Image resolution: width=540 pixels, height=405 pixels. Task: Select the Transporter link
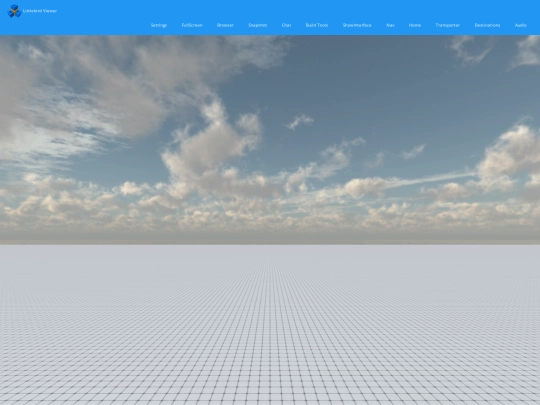448,25
